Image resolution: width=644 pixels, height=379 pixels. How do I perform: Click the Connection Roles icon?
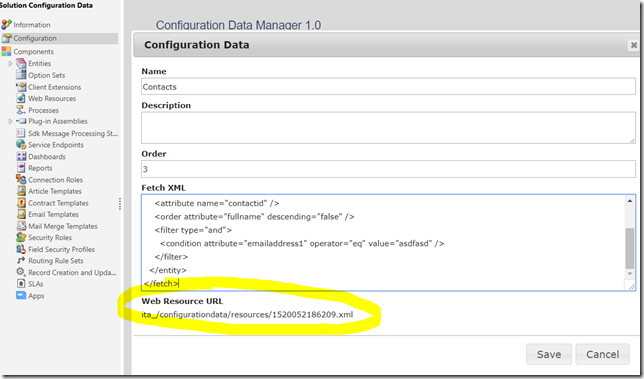coord(21,179)
